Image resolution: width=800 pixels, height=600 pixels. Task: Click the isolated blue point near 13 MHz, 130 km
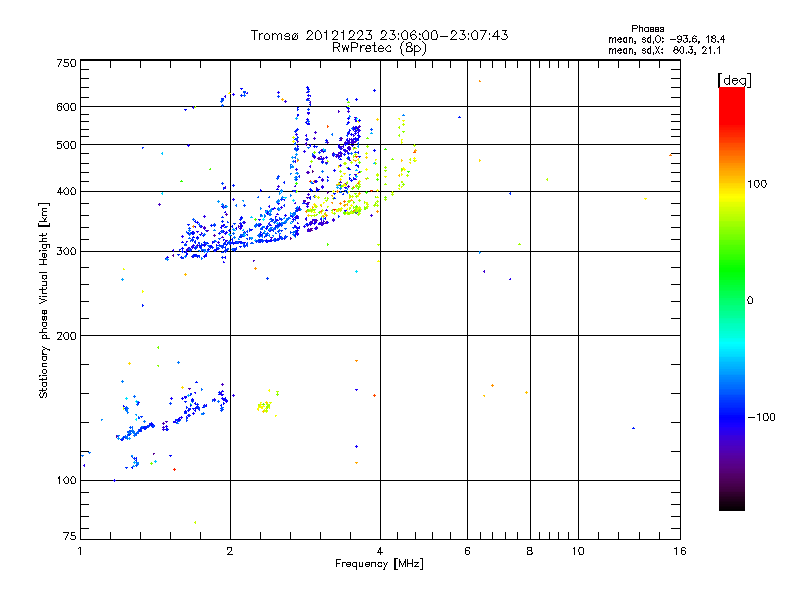[x=634, y=429]
